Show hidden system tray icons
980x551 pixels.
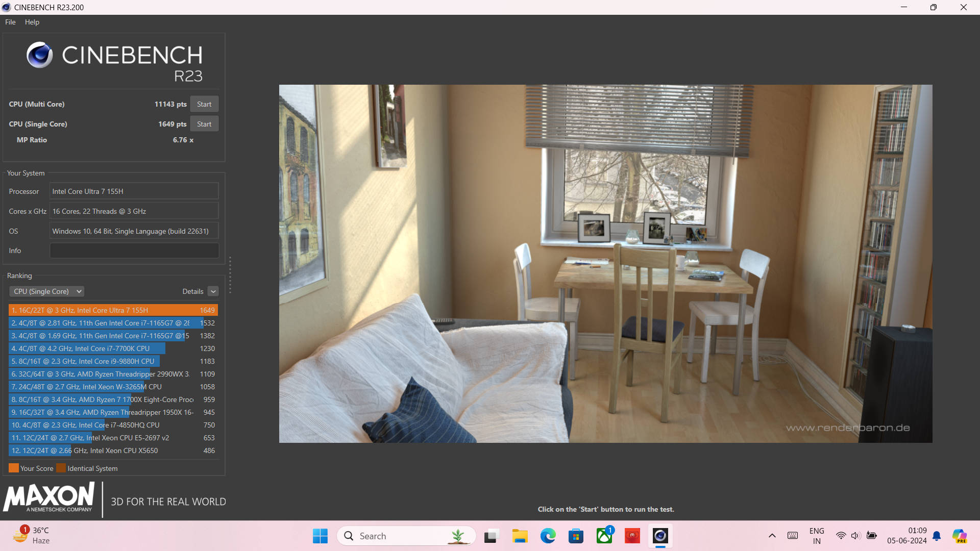(x=772, y=536)
